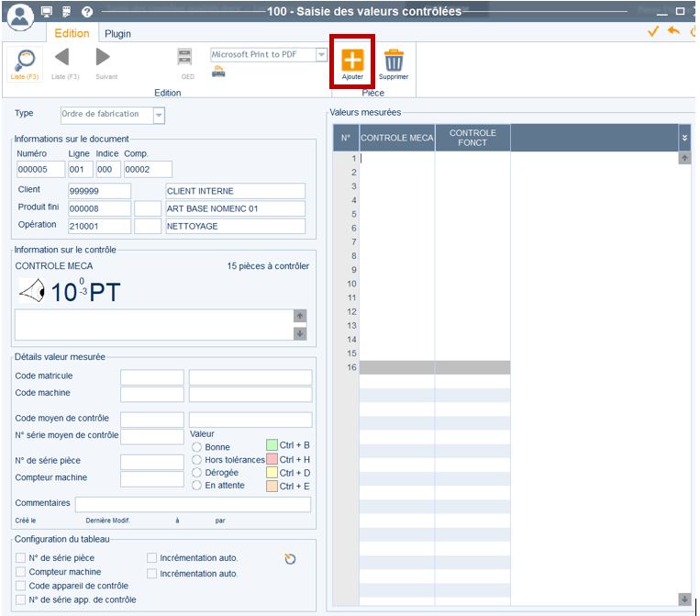Toggle second Incrémentation auto. checkbox beside Compteur machine
This screenshot has height=616, width=700.
pyautogui.click(x=151, y=573)
